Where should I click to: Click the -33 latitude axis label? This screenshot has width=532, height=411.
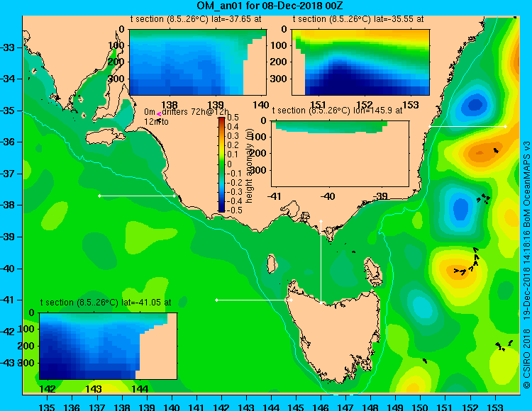point(8,47)
